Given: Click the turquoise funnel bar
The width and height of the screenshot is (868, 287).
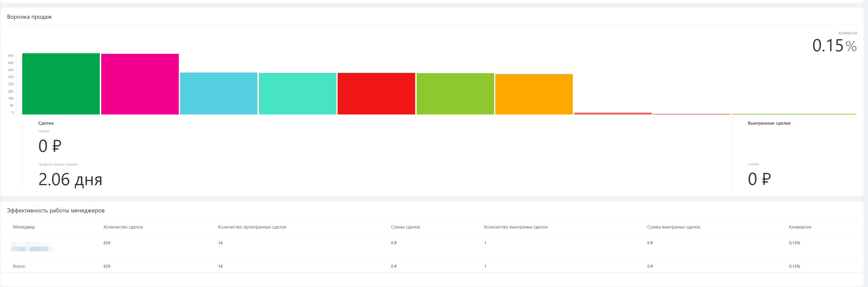Looking at the screenshot, I should pyautogui.click(x=298, y=93).
